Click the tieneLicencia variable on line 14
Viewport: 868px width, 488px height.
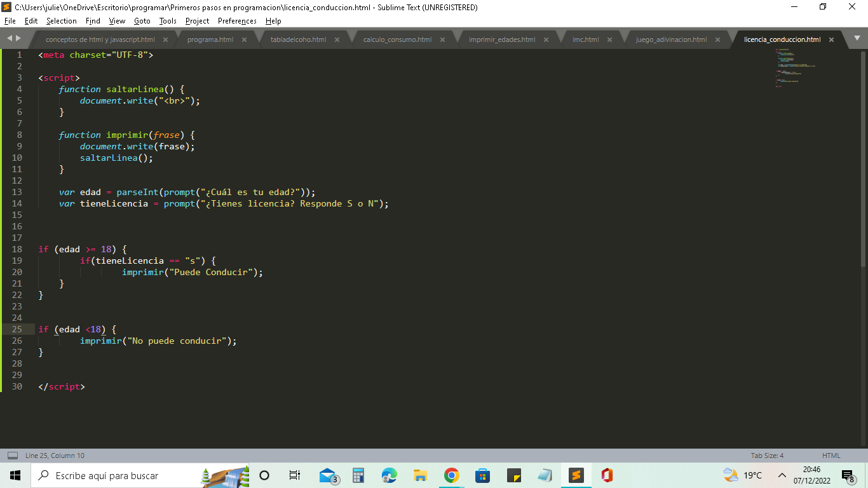click(x=114, y=203)
